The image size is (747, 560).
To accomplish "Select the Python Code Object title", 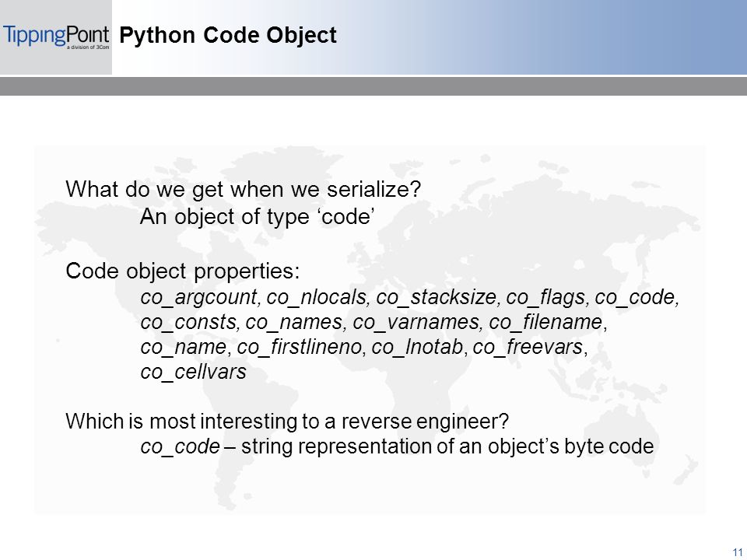I will click(x=228, y=35).
